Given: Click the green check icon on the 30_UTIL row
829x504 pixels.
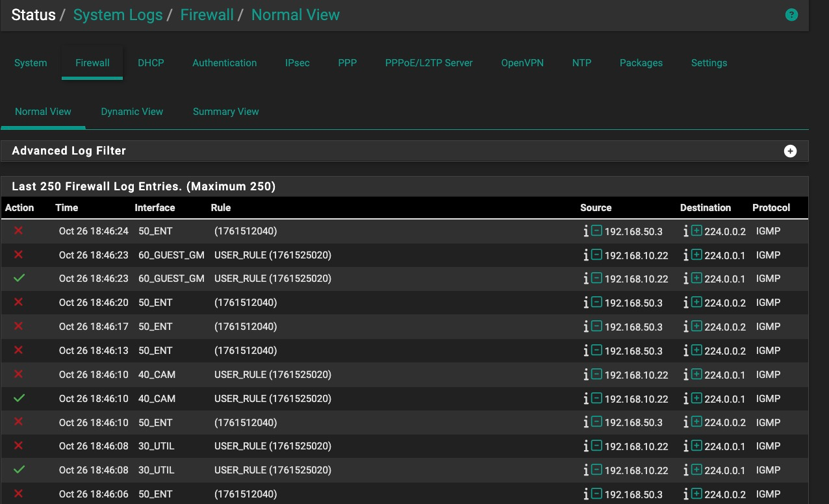Looking at the screenshot, I should pyautogui.click(x=19, y=470).
